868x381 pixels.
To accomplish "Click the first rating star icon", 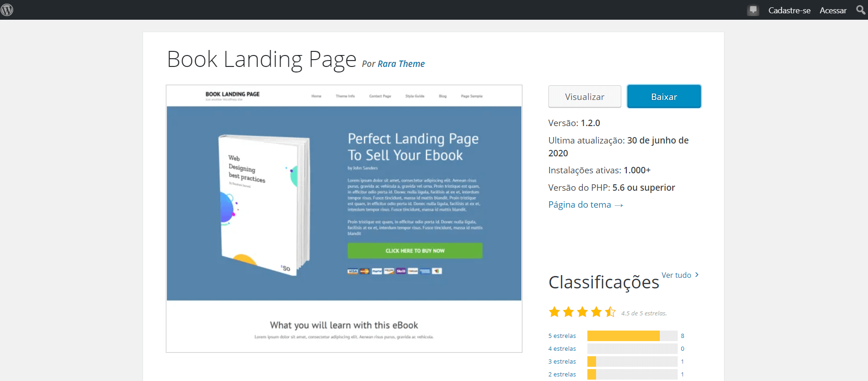I will [x=554, y=312].
